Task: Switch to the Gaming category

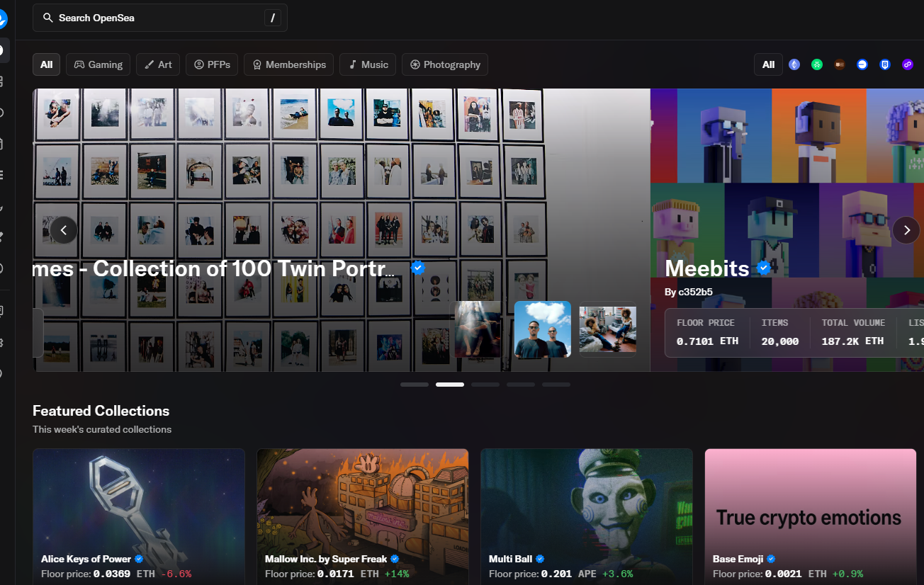Action: (98, 64)
